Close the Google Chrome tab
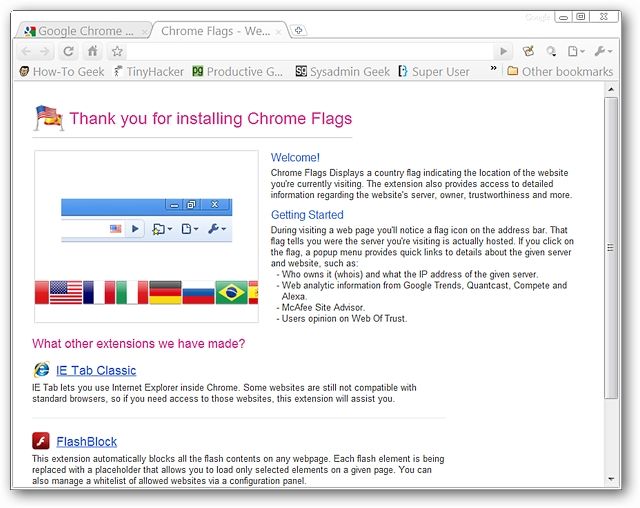 tap(144, 31)
